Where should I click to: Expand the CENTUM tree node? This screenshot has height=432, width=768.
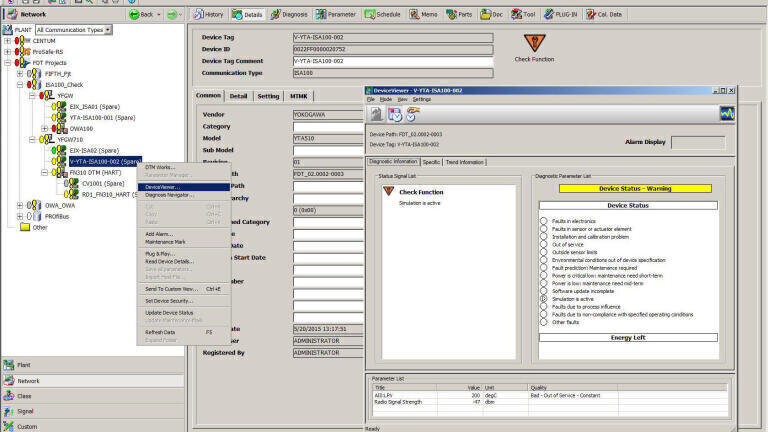coord(7,41)
